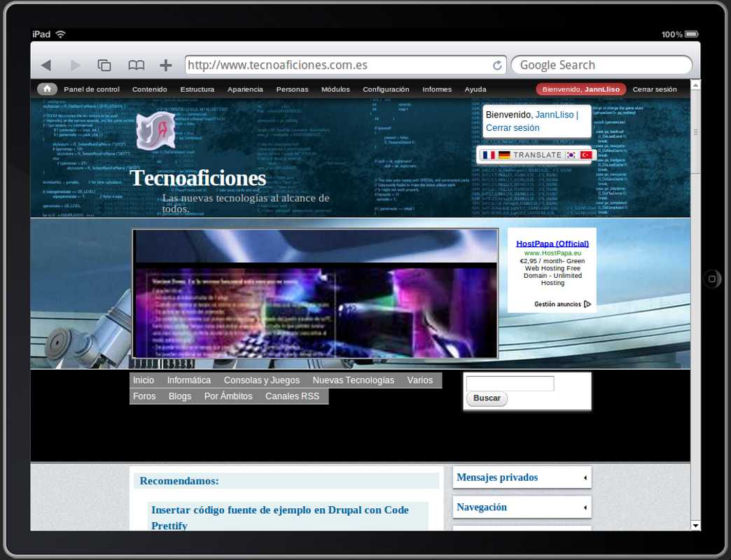The image size is (731, 560).
Task: Click the Gestión anuncios ad options arrow
Action: (587, 304)
